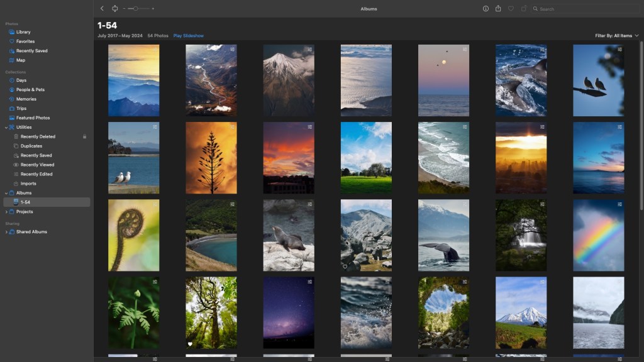Click the Play Slideshow link
This screenshot has height=362, width=644.
tap(189, 36)
